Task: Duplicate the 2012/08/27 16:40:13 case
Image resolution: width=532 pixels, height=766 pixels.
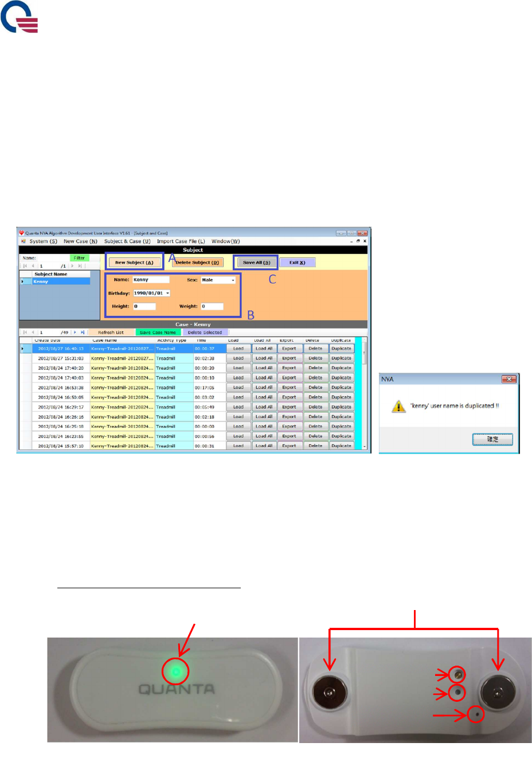Action: tap(341, 349)
